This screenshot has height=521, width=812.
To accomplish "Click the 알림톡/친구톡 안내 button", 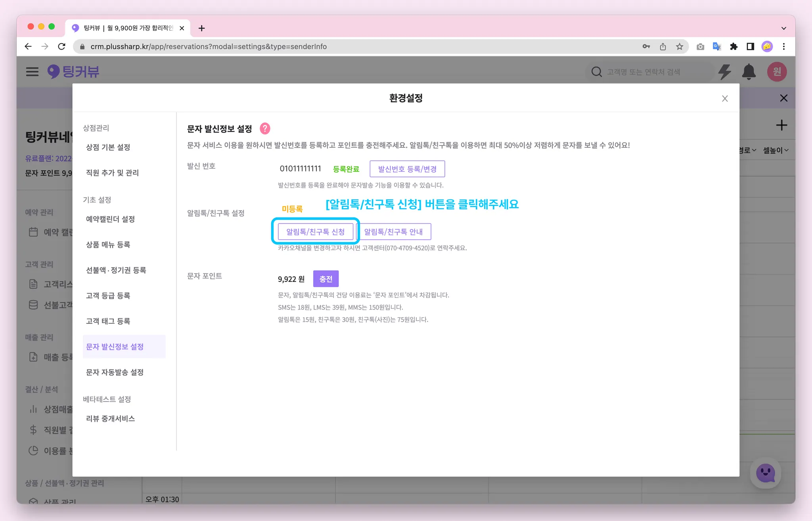I will (393, 232).
